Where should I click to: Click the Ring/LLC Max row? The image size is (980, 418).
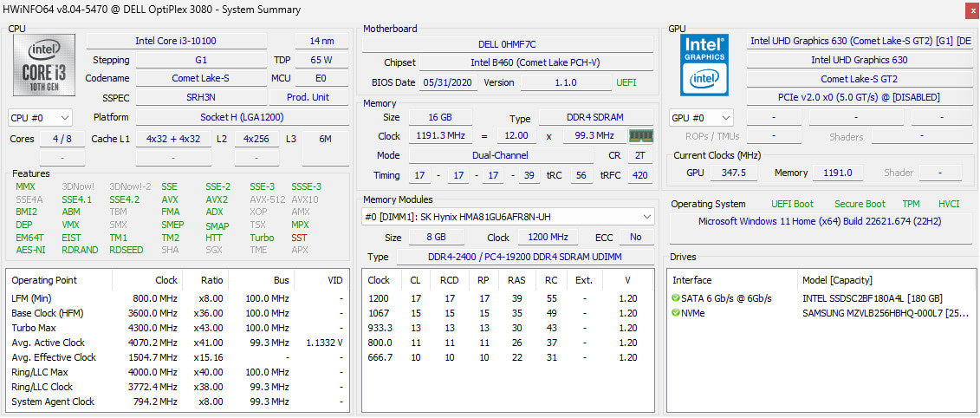pyautogui.click(x=178, y=372)
